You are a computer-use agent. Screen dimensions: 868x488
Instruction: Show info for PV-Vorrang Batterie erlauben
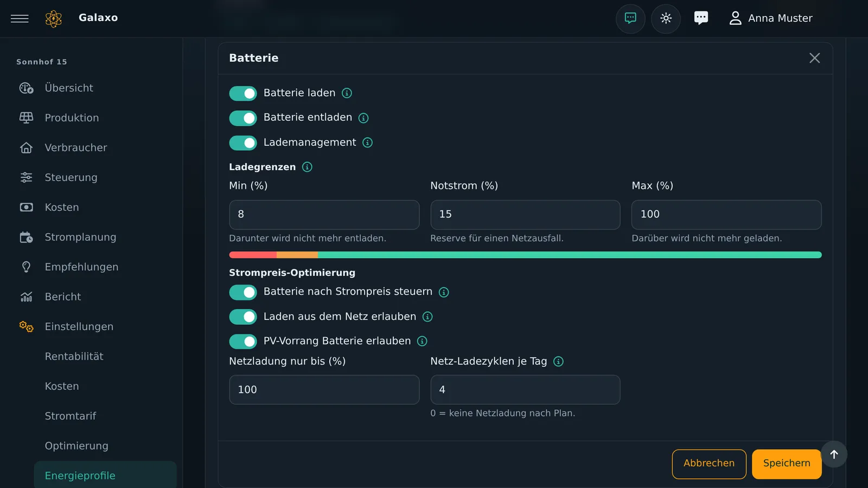point(422,341)
